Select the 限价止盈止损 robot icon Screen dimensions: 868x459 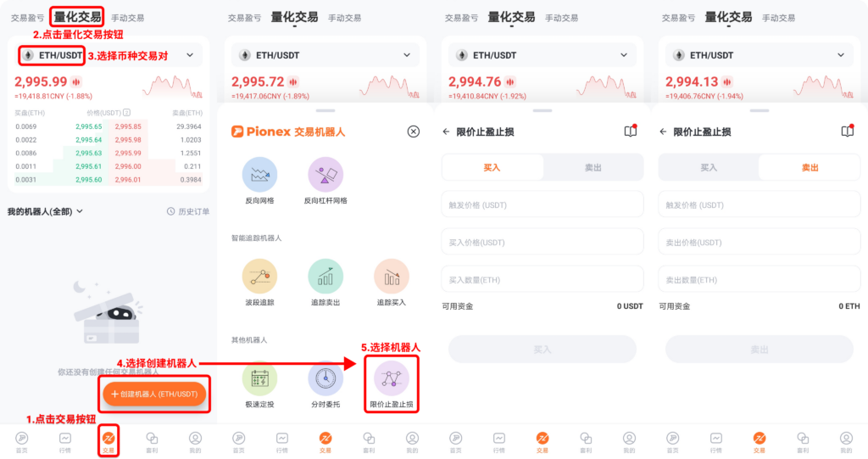tap(392, 378)
